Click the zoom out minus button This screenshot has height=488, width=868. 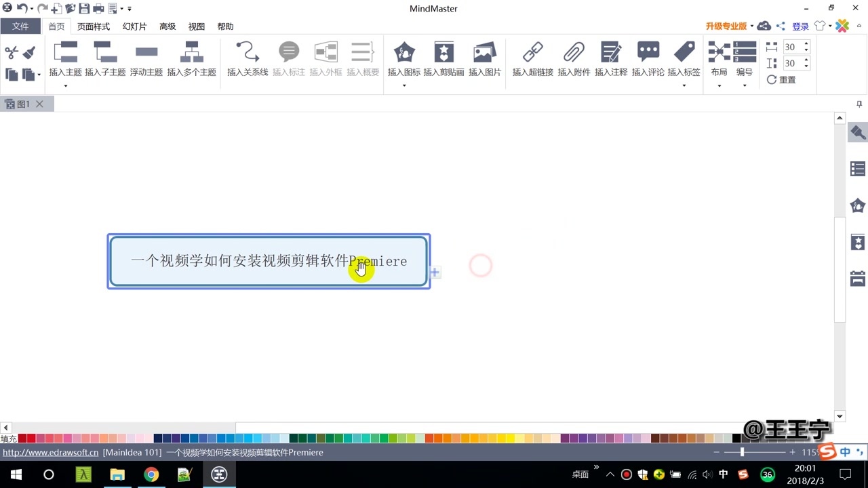[x=717, y=452]
